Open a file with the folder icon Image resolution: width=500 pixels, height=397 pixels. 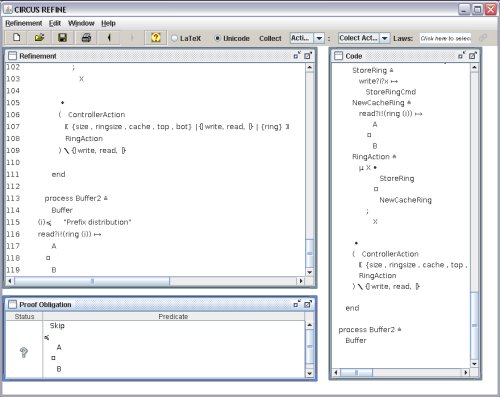[39, 38]
